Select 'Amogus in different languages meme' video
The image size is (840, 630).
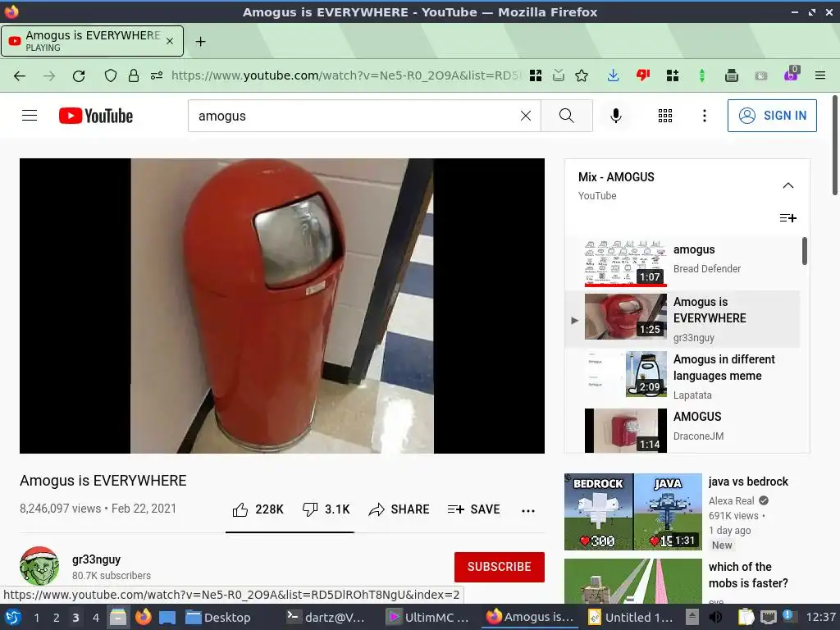[682, 375]
